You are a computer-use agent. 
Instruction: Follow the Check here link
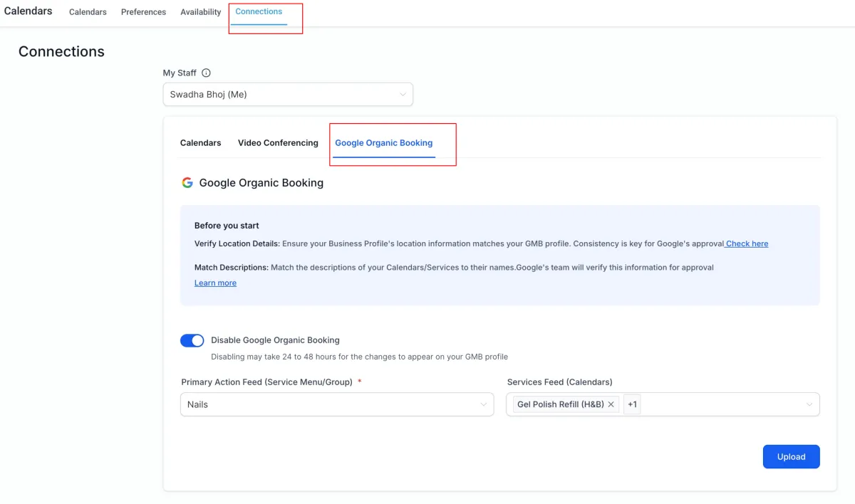(747, 243)
